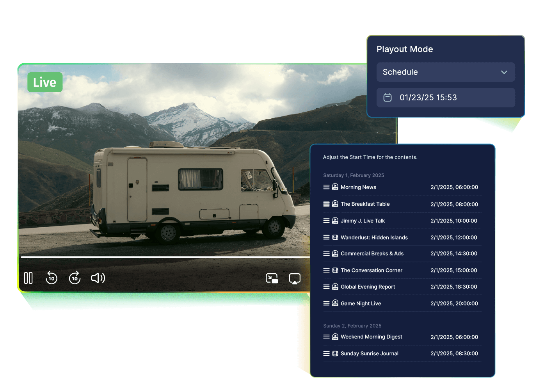Click the calendar icon in the date field
Viewport: 544px width, 392px height.
tap(387, 98)
